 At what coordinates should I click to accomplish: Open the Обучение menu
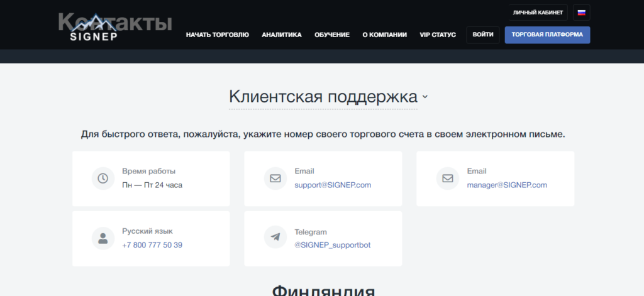(x=332, y=35)
